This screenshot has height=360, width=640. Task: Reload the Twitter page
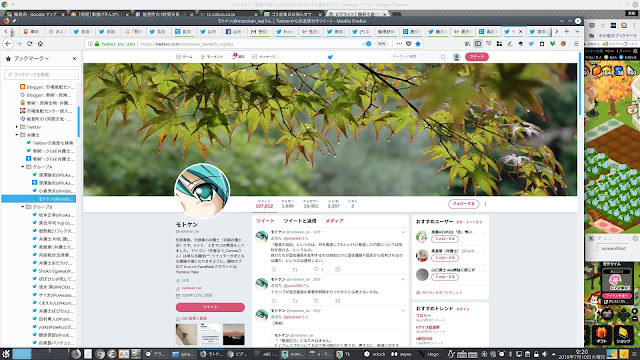(x=29, y=44)
